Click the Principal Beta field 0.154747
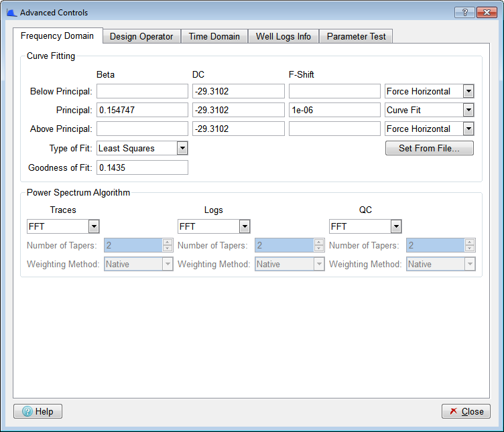 (142, 110)
